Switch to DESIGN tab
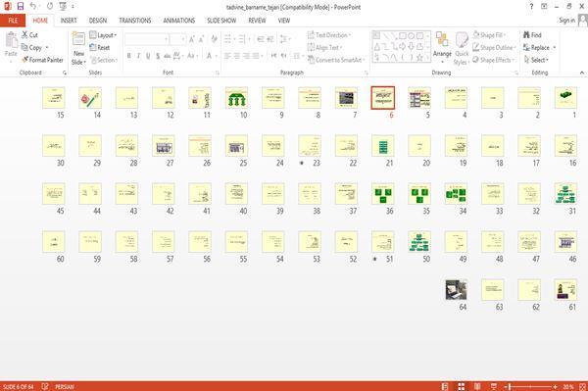Screen dimensions: 588x391 (98, 21)
